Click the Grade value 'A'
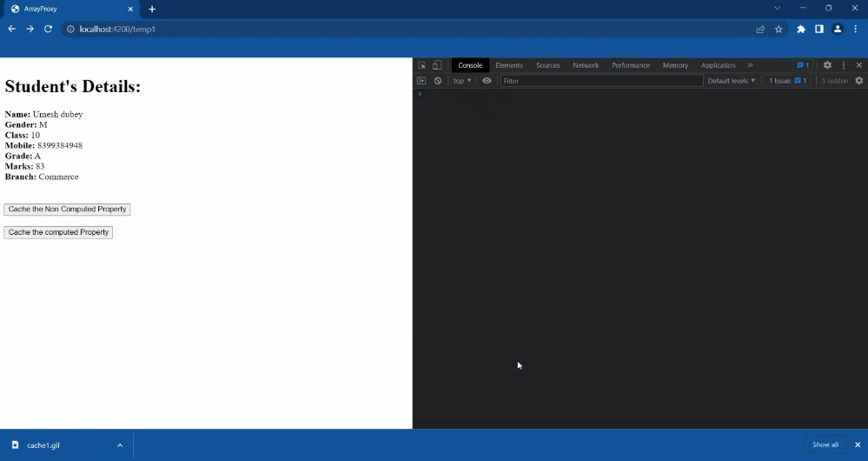 (x=37, y=157)
